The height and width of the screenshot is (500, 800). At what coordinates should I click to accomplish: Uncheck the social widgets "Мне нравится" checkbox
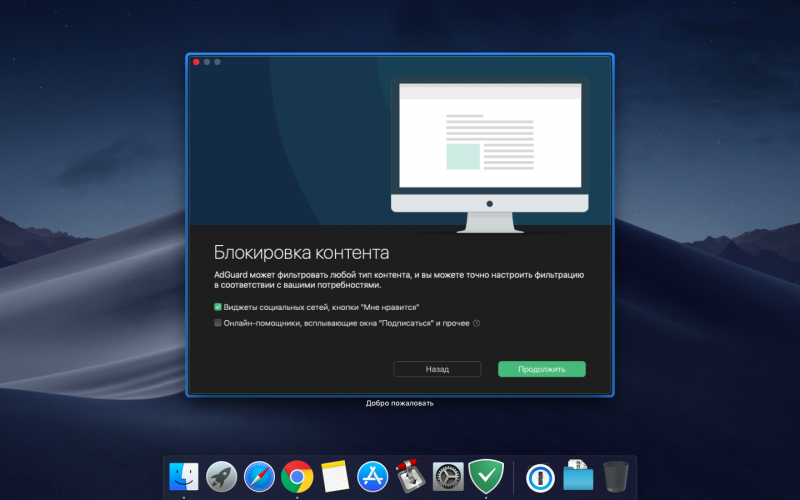point(218,307)
